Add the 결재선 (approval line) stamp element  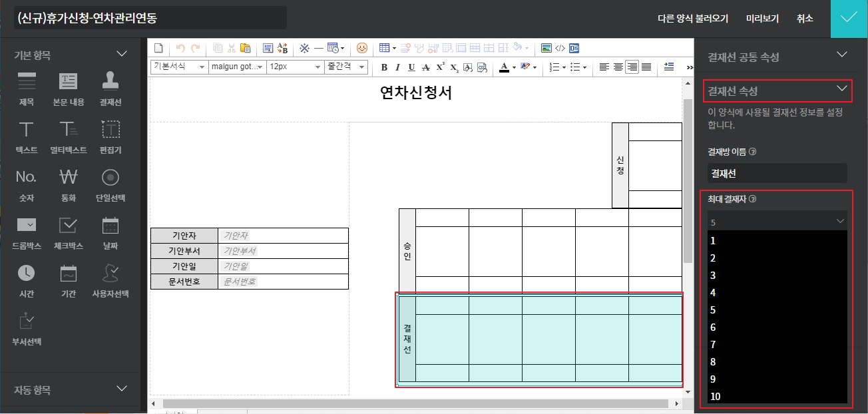pyautogui.click(x=110, y=88)
